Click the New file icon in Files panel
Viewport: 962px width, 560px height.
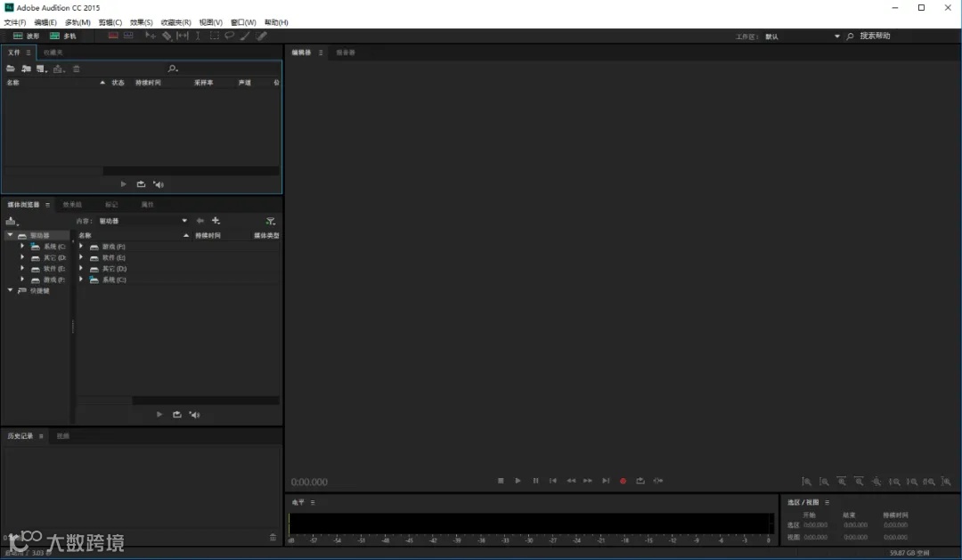coord(41,69)
